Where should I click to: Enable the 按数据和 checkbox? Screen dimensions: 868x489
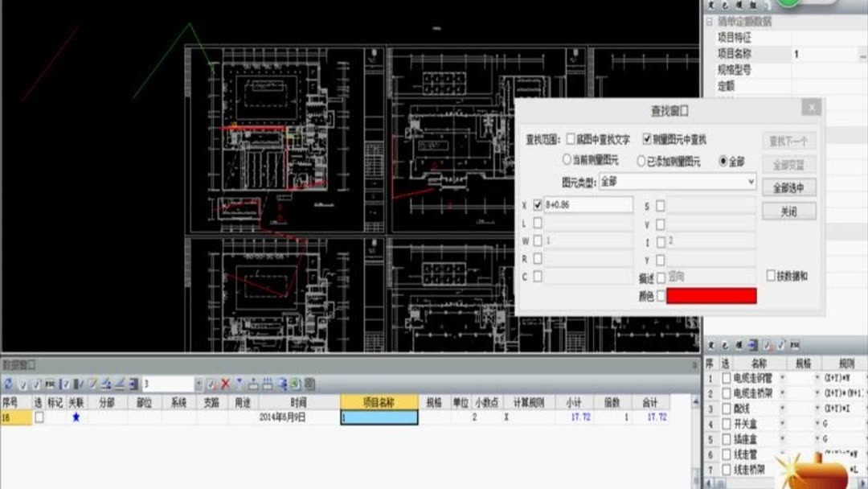point(770,276)
